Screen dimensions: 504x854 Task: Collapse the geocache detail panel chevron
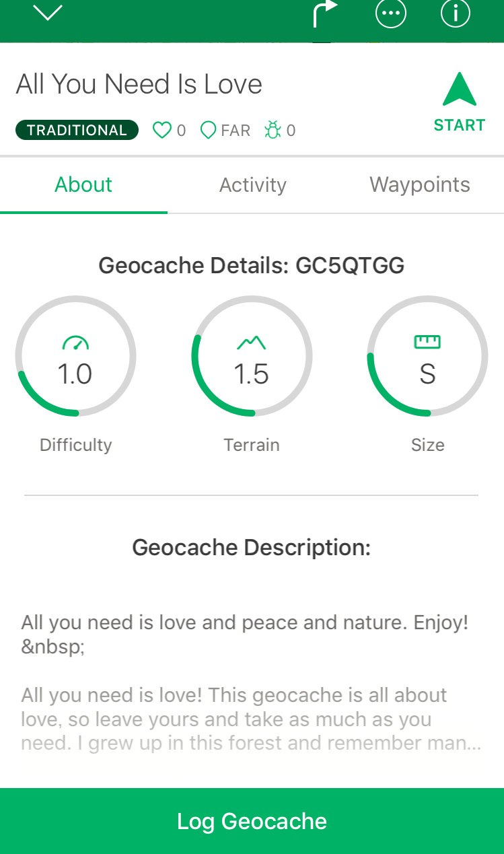coord(48,13)
